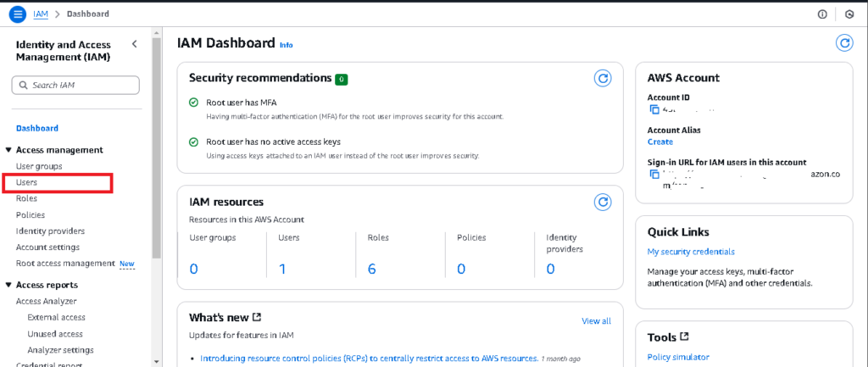Click the green check beside Root user has MFA
Viewport: 868px width, 367px height.
click(193, 103)
